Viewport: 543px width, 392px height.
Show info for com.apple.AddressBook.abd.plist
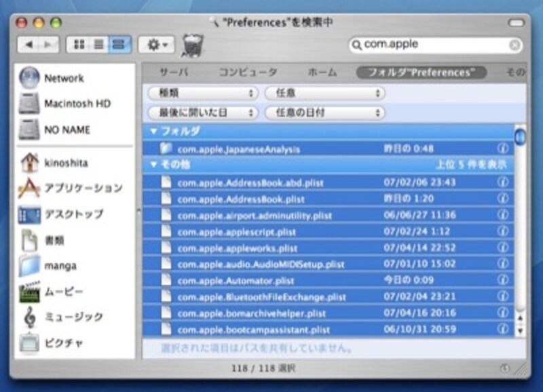pyautogui.click(x=503, y=182)
